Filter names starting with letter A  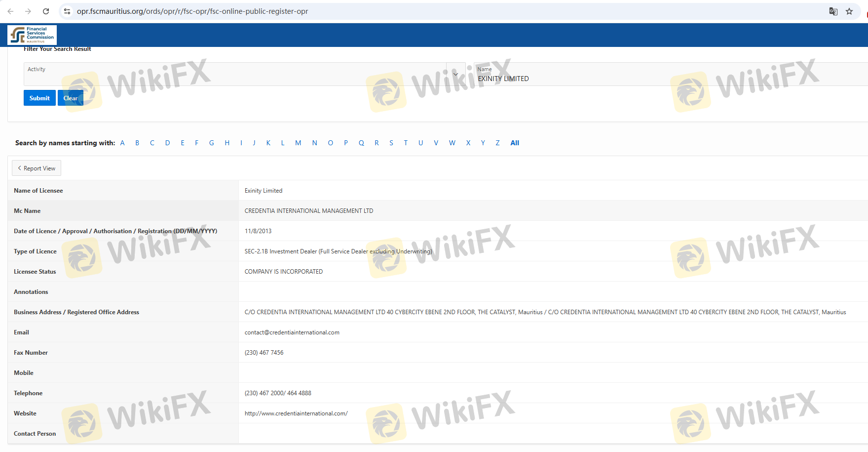tap(122, 143)
